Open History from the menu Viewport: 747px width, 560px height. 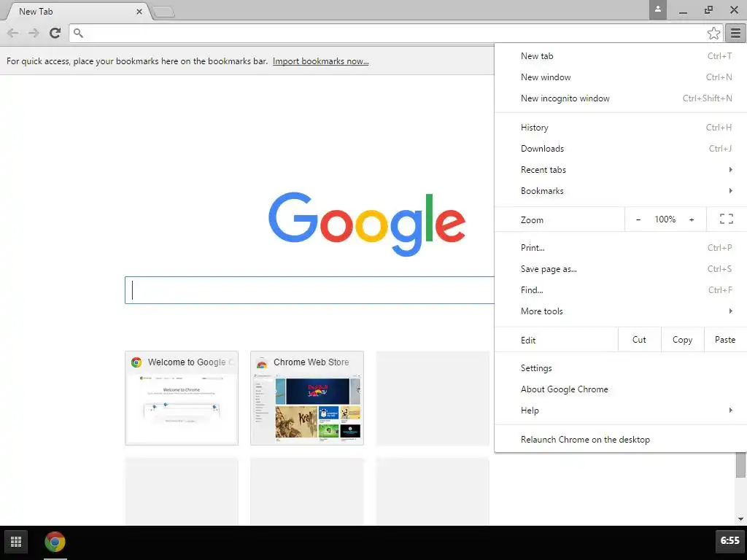click(x=621, y=128)
